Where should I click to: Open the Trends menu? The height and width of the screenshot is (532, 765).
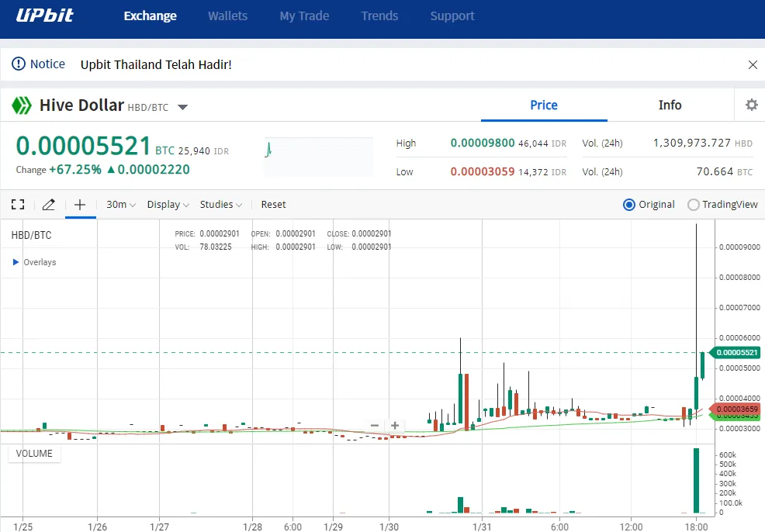pos(379,16)
